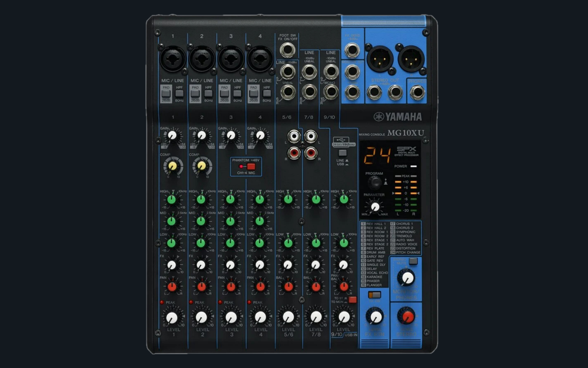Viewport: 588px width, 368px height.
Task: Toggle the LINE/USB selector switch
Action: pyautogui.click(x=343, y=153)
